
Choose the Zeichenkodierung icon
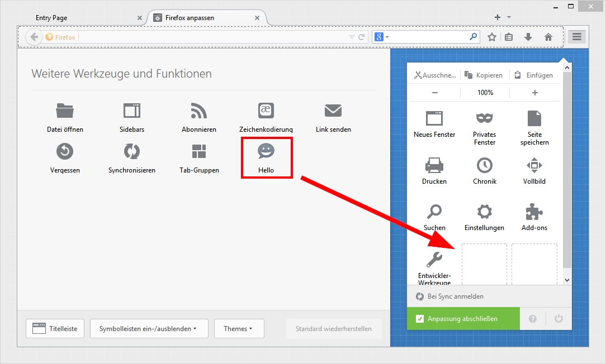266,111
